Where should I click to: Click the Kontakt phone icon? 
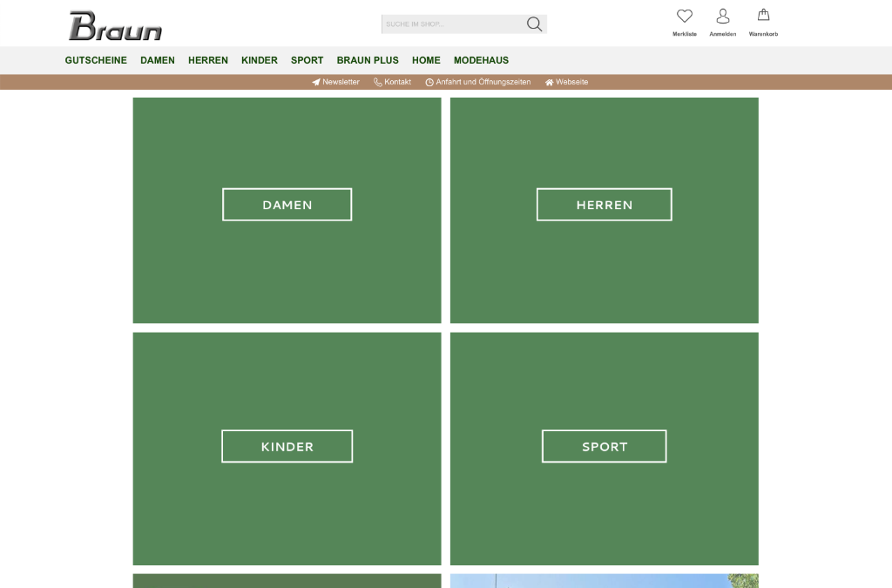[x=378, y=82]
